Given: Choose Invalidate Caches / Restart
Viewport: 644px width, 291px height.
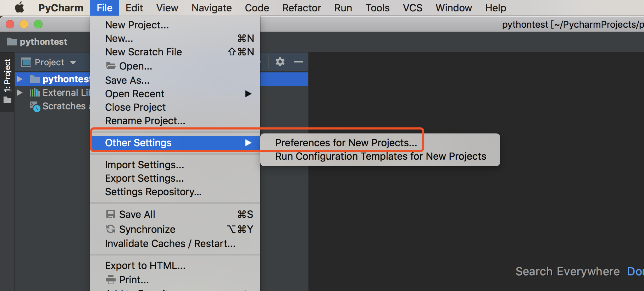Looking at the screenshot, I should pyautogui.click(x=170, y=243).
